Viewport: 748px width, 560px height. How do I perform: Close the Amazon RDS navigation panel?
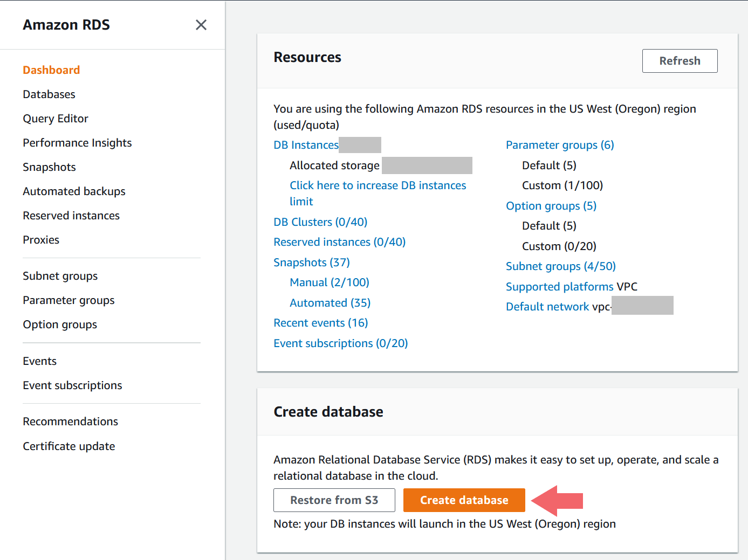(x=201, y=25)
